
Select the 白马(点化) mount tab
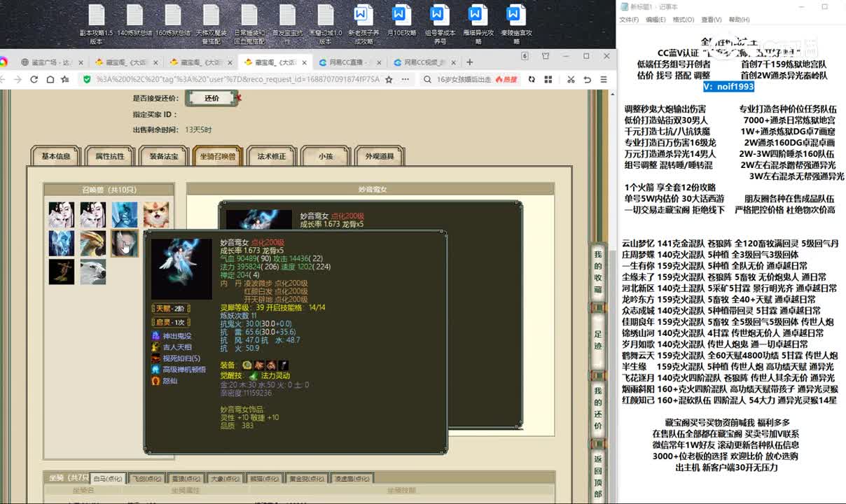(109, 479)
